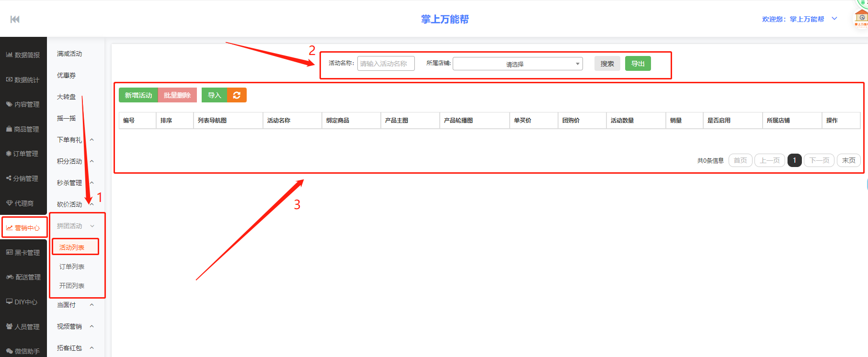
Task: Open 配送管理 with the motorcycle icon
Action: click(x=23, y=277)
